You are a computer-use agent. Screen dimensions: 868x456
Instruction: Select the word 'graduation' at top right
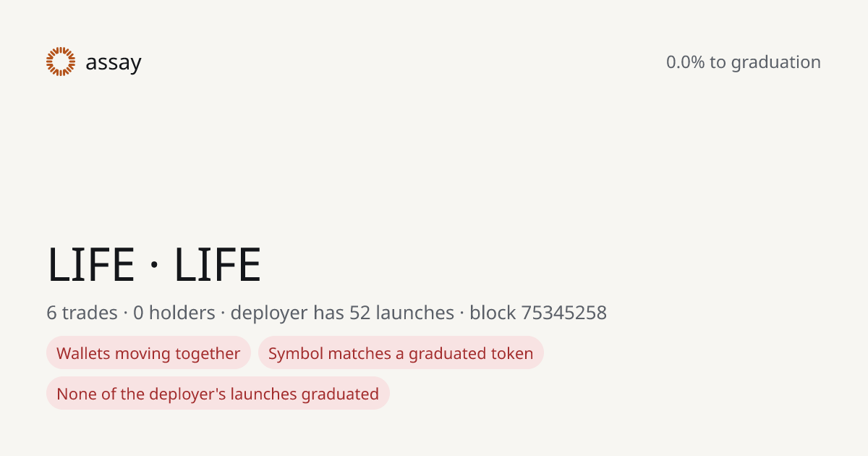(x=775, y=63)
